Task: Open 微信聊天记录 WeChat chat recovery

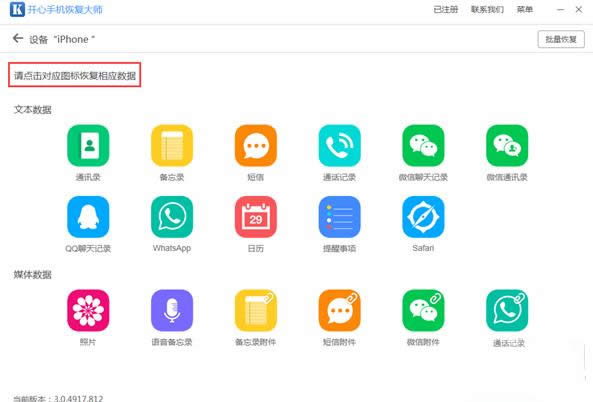Action: (x=423, y=146)
